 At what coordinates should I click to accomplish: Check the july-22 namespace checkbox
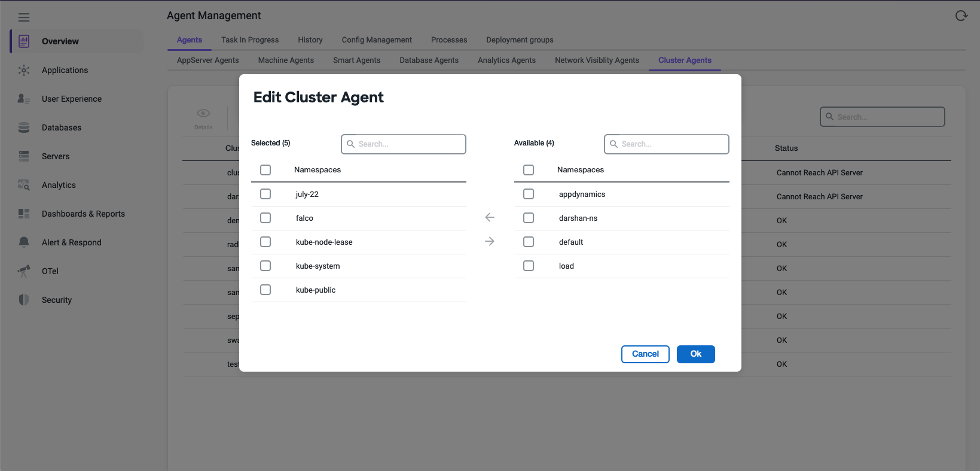265,194
